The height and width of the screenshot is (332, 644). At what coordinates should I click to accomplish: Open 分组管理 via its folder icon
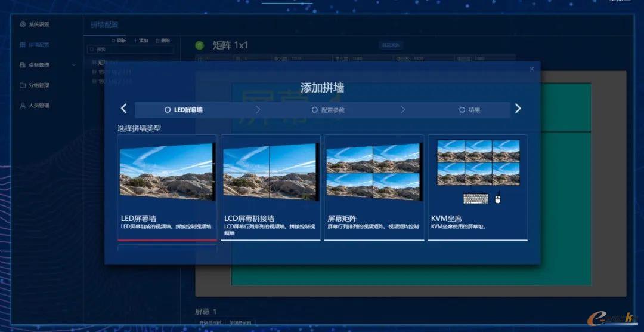(x=23, y=85)
